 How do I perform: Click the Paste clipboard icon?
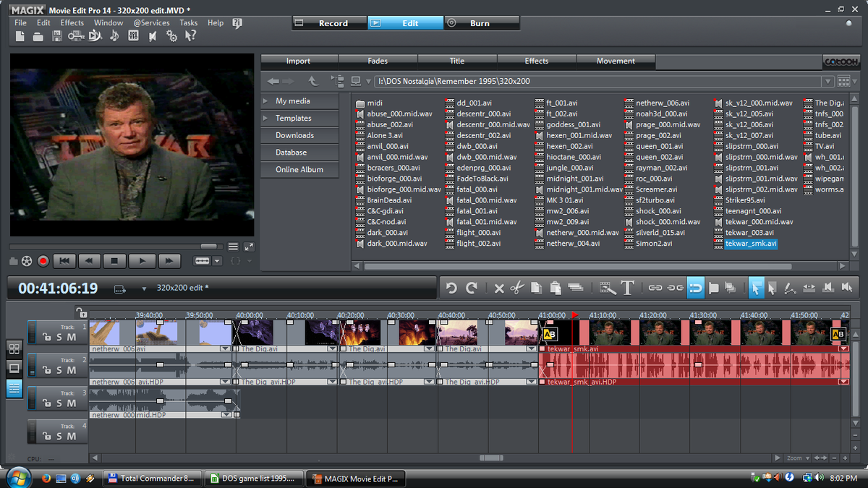point(556,288)
